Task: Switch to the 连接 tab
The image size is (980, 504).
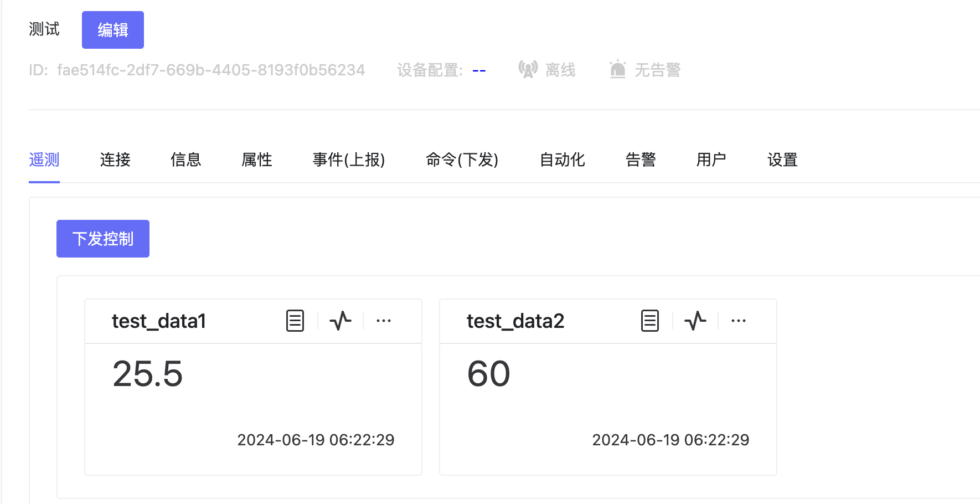Action: pyautogui.click(x=115, y=160)
